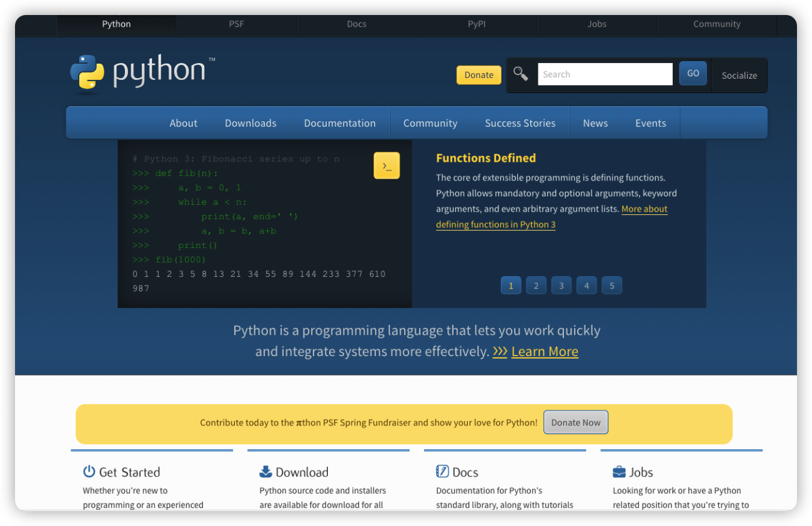Open the About navigation menu
This screenshot has height=526, width=812.
pos(184,123)
